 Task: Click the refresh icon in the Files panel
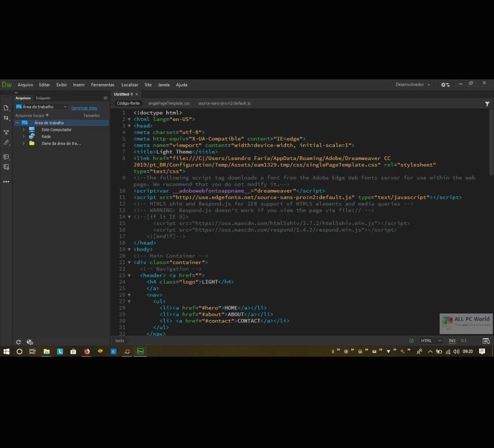18,342
